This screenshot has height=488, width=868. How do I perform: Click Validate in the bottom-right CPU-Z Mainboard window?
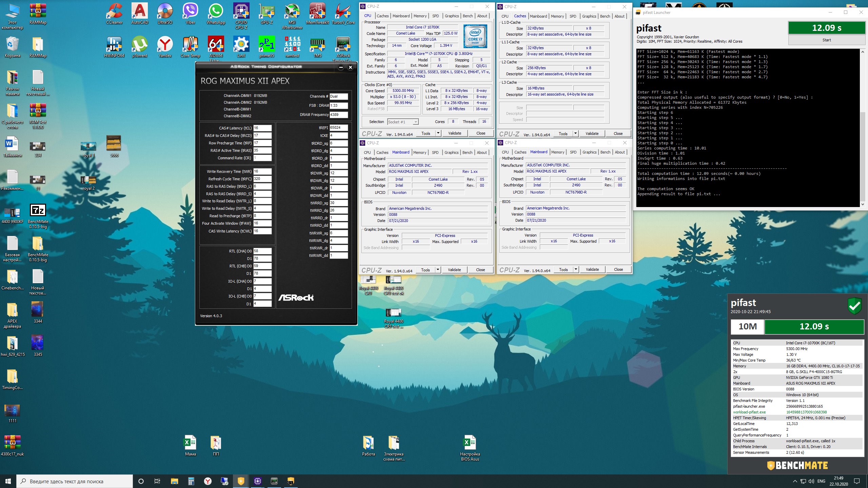pos(592,269)
